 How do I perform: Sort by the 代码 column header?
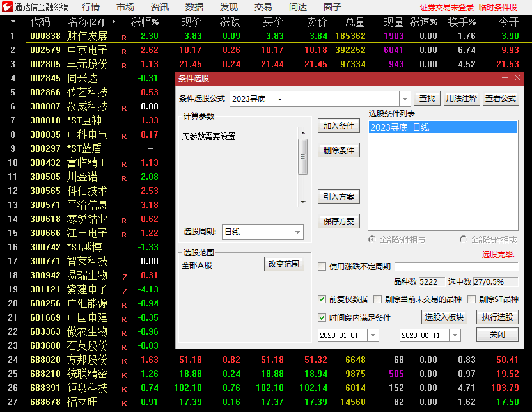40,22
